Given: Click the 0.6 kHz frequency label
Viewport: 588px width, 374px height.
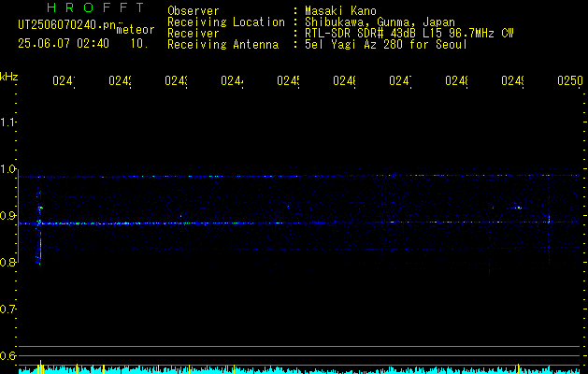Looking at the screenshot, I should click(x=7, y=355).
